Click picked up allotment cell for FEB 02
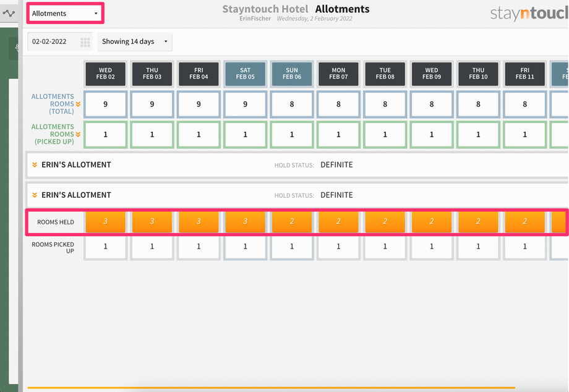 tap(106, 135)
